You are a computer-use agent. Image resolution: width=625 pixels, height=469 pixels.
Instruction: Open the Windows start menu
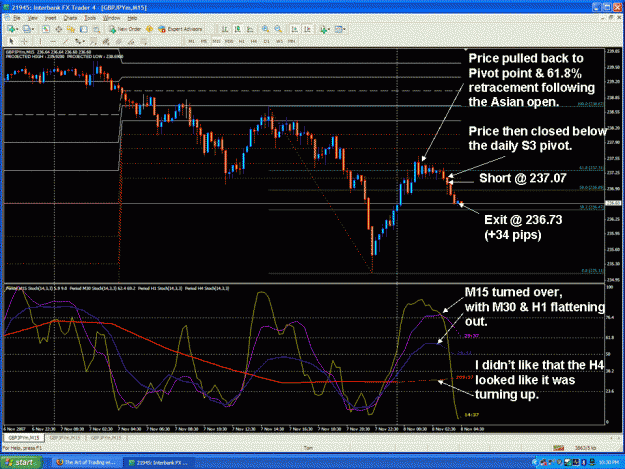21,462
